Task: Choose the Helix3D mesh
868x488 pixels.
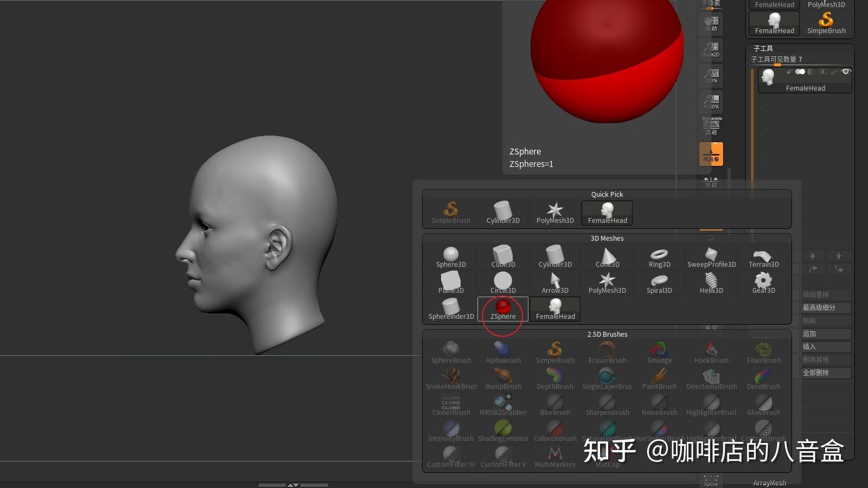Action: (711, 283)
